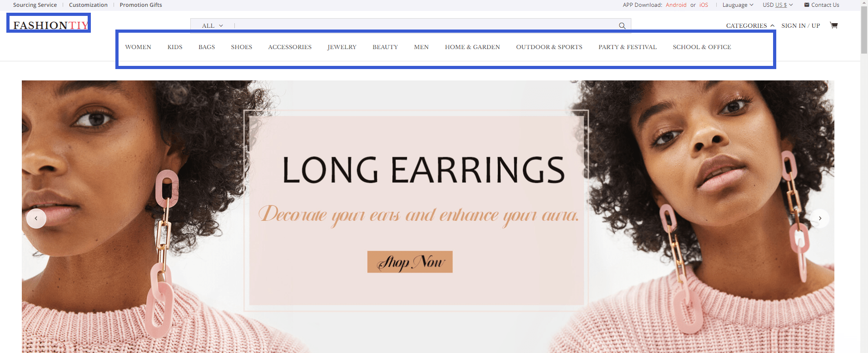
Task: Expand the ALL search category dropdown
Action: tap(213, 26)
